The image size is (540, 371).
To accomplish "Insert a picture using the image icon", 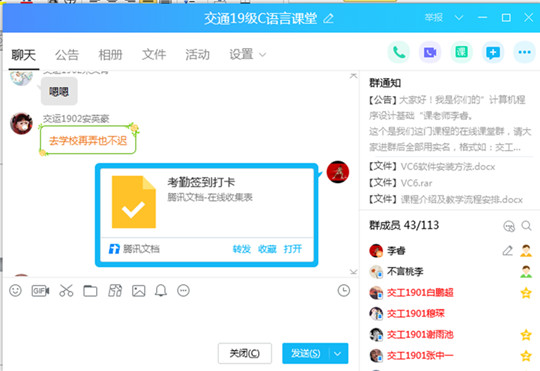I will point(138,291).
